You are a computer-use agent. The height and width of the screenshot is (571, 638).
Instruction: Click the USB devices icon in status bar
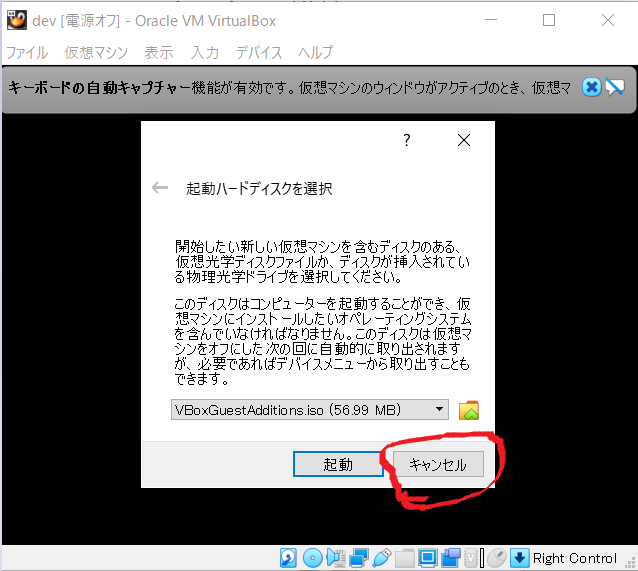pos(382,558)
